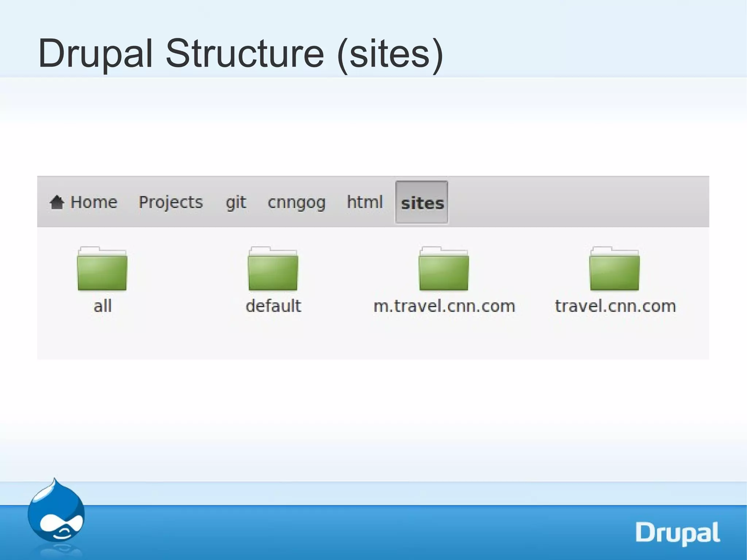Select the label 'travel.cnn.com'
The image size is (747, 560).
point(615,306)
